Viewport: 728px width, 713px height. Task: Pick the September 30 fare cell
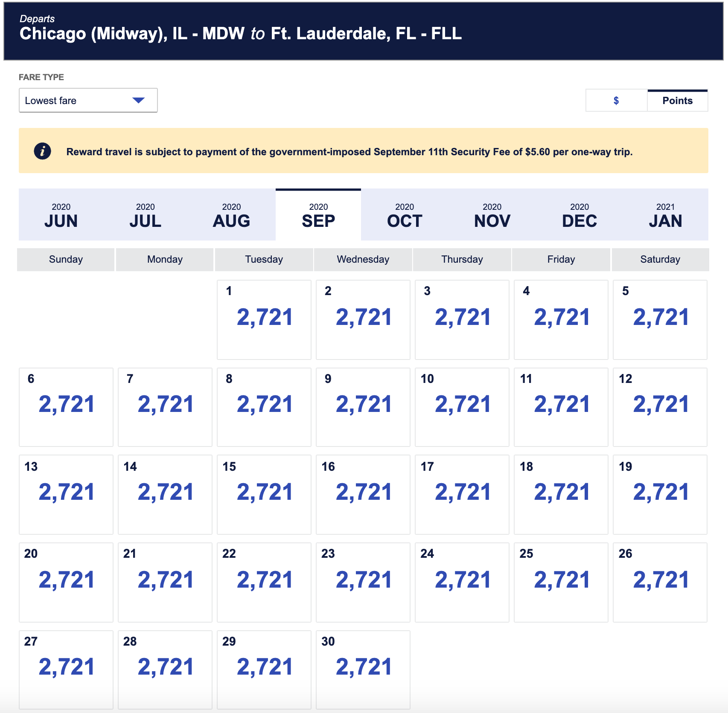point(363,670)
